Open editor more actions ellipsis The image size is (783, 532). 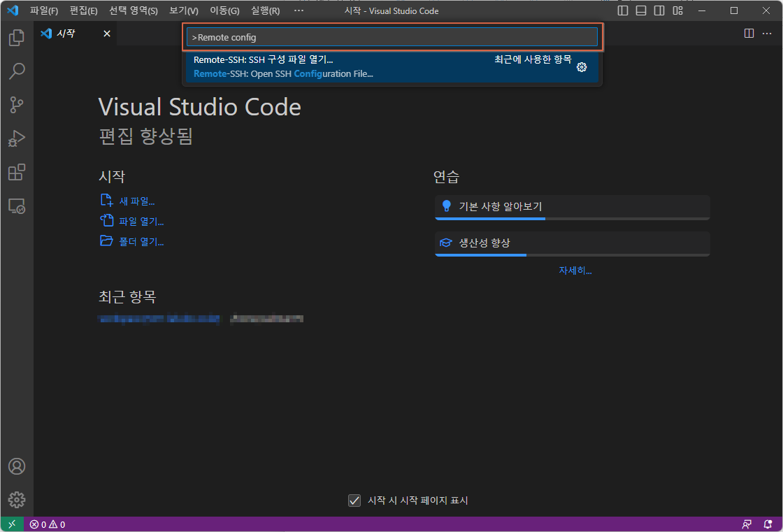point(767,34)
